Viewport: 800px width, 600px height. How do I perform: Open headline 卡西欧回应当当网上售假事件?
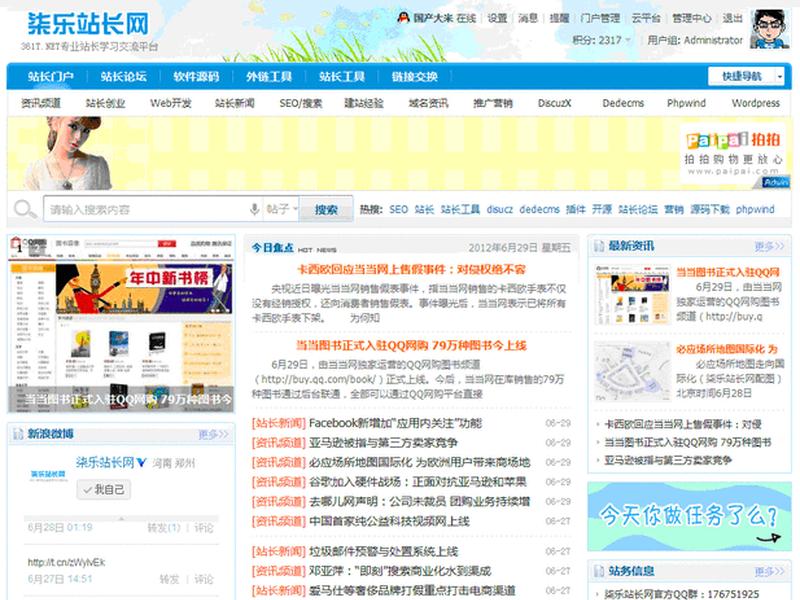click(x=411, y=269)
